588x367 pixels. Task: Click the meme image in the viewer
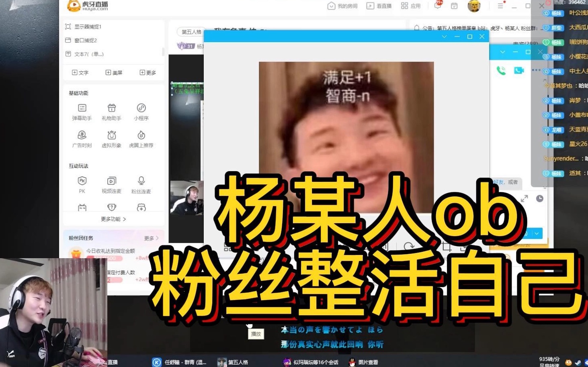[x=346, y=137]
